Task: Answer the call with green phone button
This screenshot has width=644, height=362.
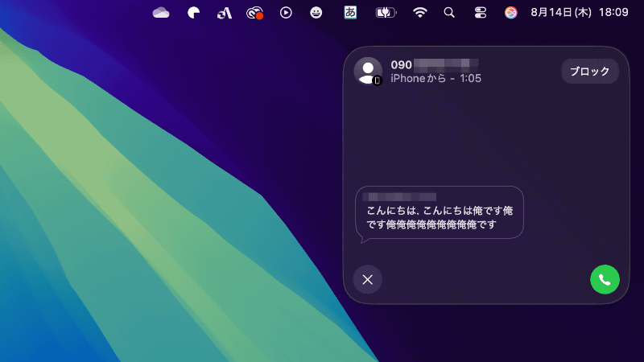Action: click(x=605, y=279)
